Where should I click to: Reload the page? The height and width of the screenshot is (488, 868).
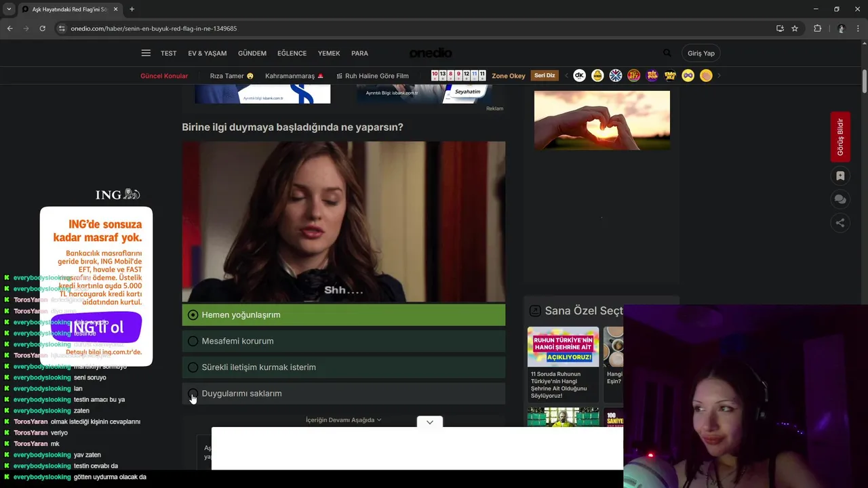[x=42, y=28]
